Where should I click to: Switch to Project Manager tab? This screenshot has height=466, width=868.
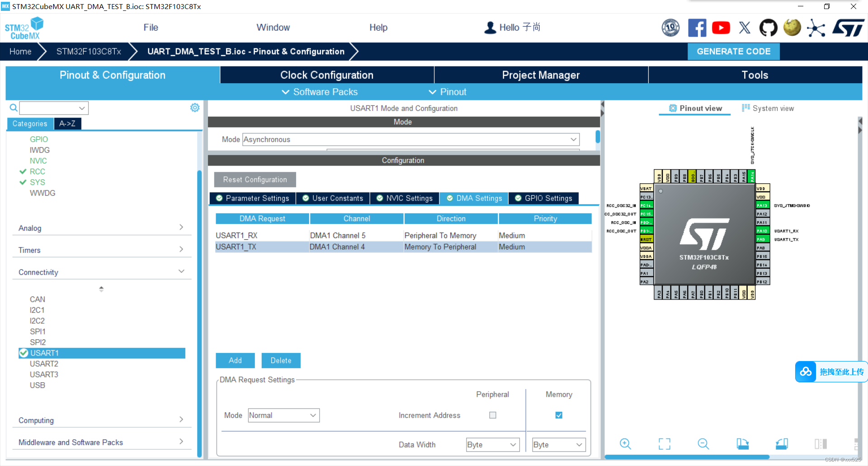(541, 75)
